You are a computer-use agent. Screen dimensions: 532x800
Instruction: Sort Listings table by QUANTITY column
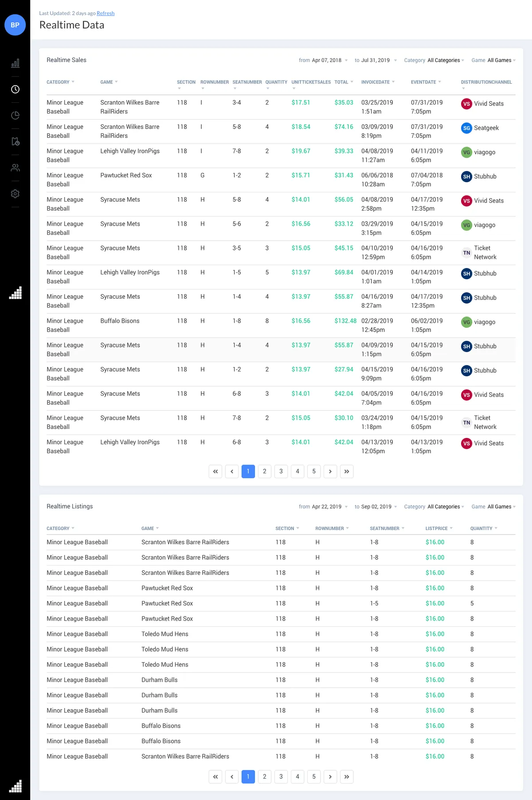484,528
